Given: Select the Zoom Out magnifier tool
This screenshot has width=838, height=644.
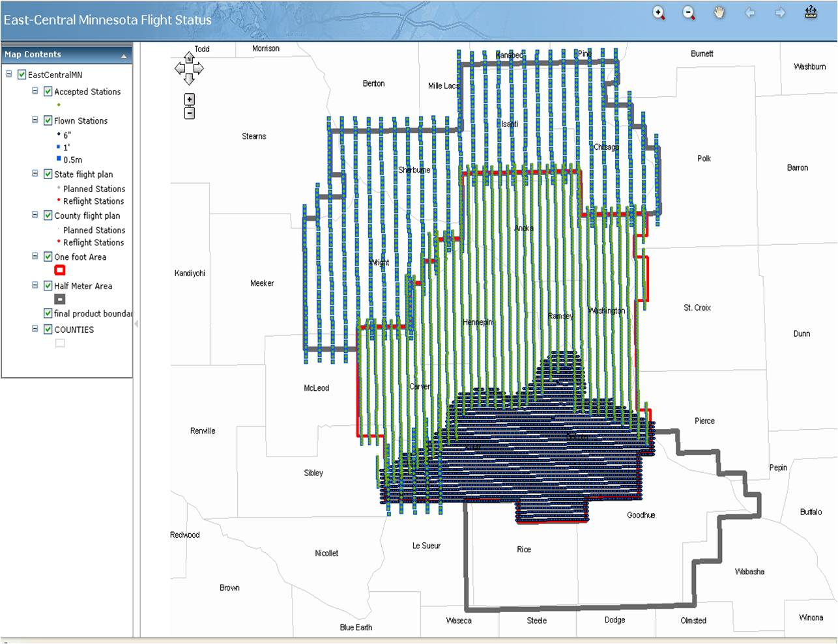Looking at the screenshot, I should tap(689, 12).
